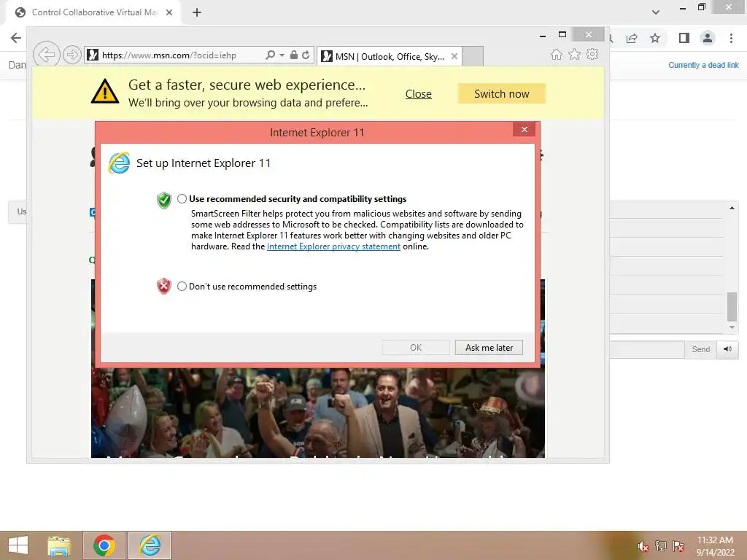Image resolution: width=747 pixels, height=560 pixels.
Task: Click the Ask me later button
Action: (x=489, y=348)
